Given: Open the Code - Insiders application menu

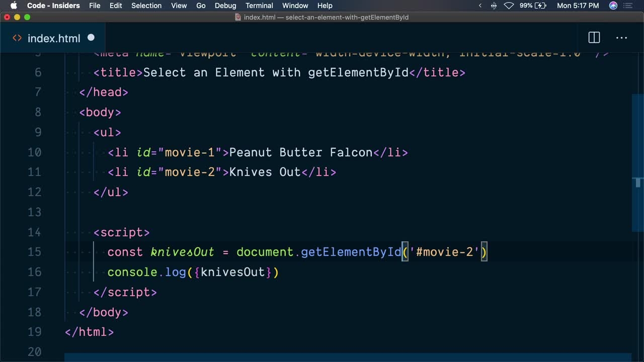Looking at the screenshot, I should [x=53, y=6].
